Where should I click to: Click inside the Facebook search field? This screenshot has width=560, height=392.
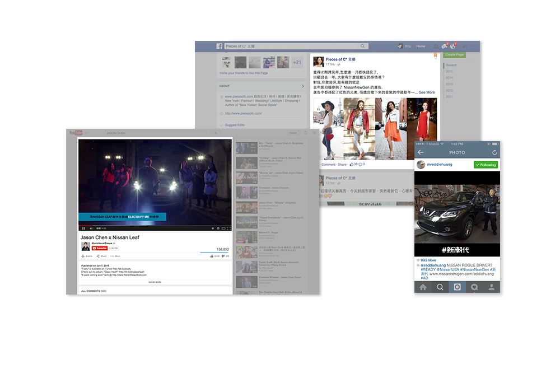click(291, 46)
